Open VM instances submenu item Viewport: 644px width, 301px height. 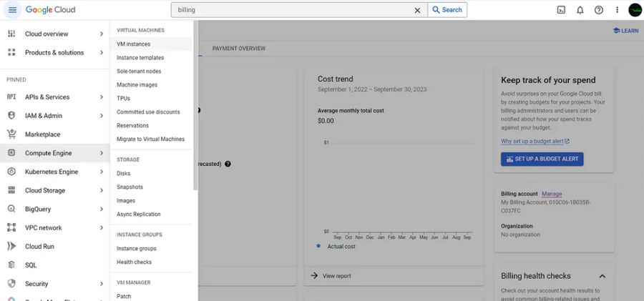(151, 44)
